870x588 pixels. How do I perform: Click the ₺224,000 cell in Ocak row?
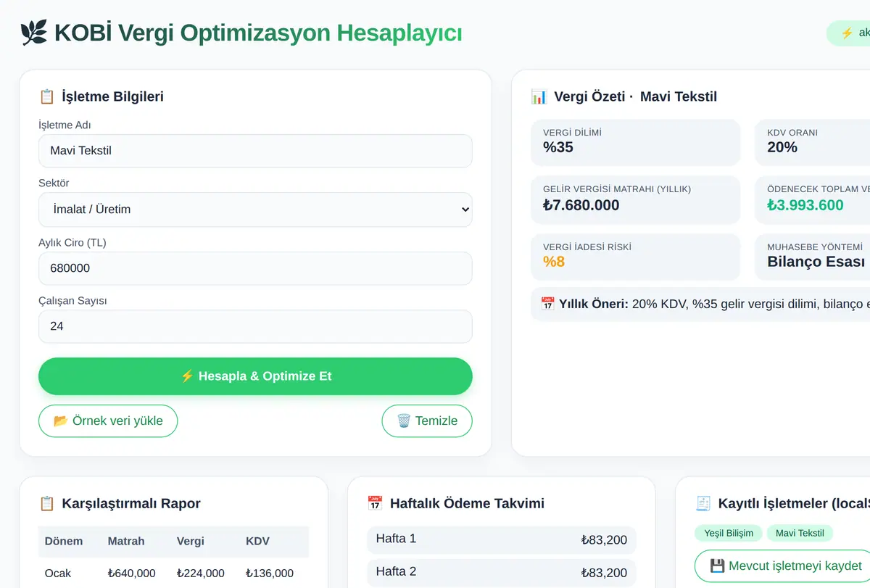tap(201, 573)
